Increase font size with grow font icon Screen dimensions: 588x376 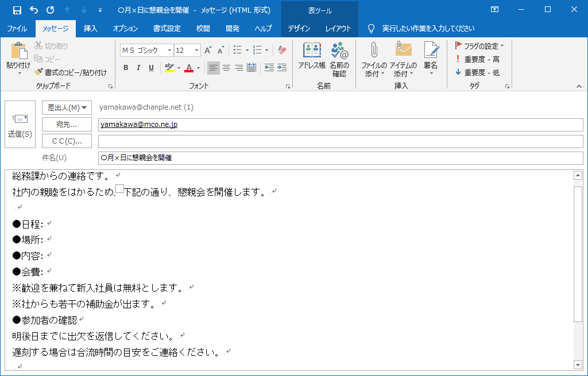208,51
